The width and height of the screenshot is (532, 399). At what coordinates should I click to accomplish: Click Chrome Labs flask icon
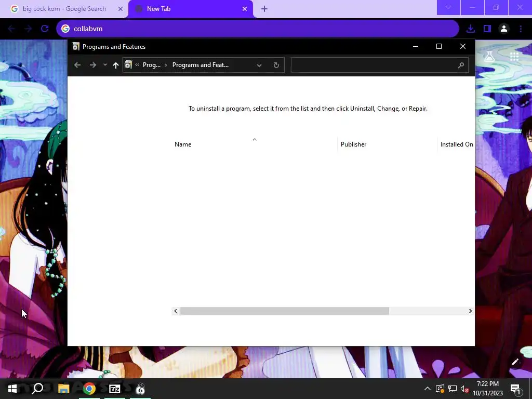[489, 56]
